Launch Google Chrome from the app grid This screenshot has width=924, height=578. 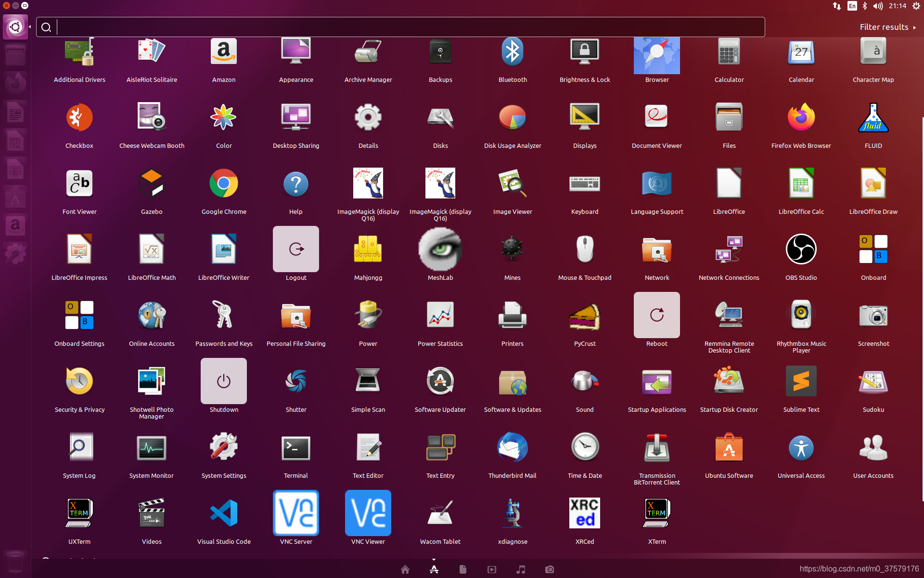pos(224,184)
